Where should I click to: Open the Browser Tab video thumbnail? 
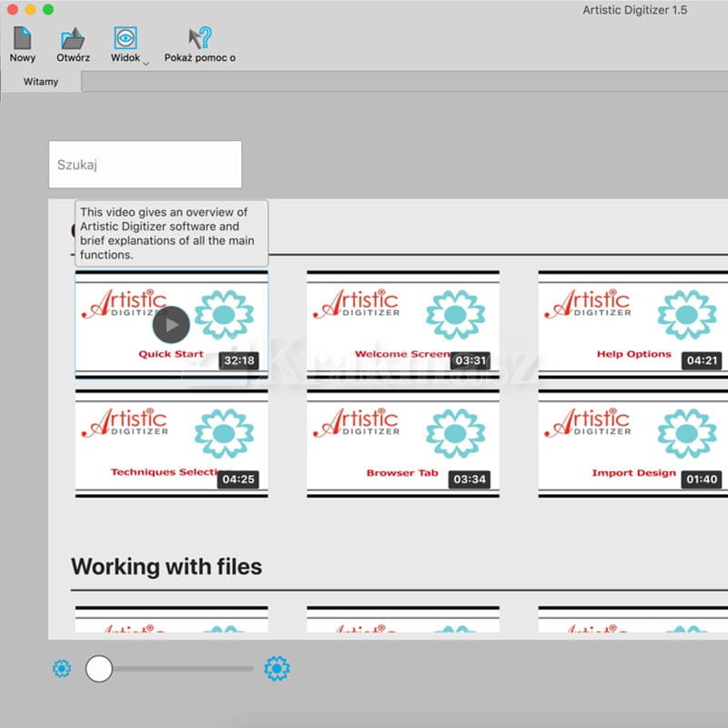402,442
